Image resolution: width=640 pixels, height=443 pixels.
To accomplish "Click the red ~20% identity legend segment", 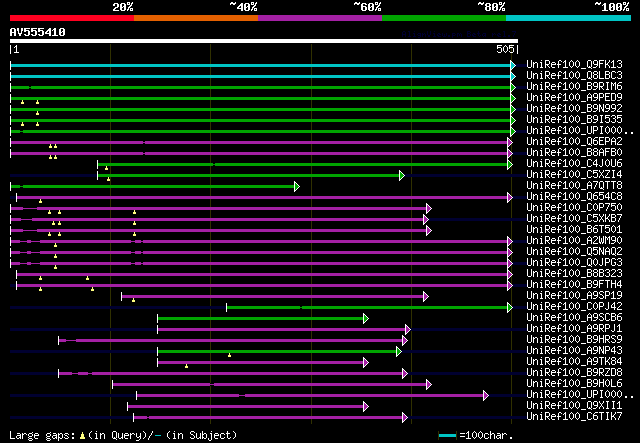I will pos(71,17).
